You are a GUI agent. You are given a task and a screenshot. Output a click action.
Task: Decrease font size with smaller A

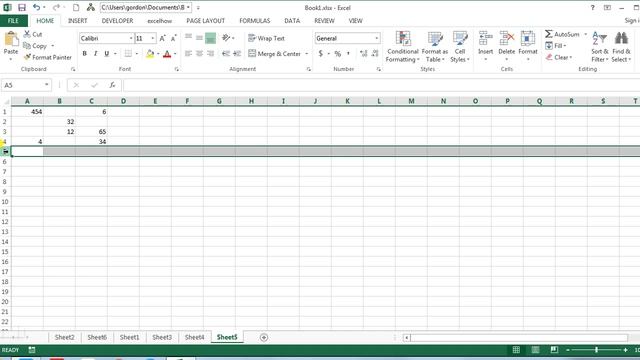click(x=173, y=38)
